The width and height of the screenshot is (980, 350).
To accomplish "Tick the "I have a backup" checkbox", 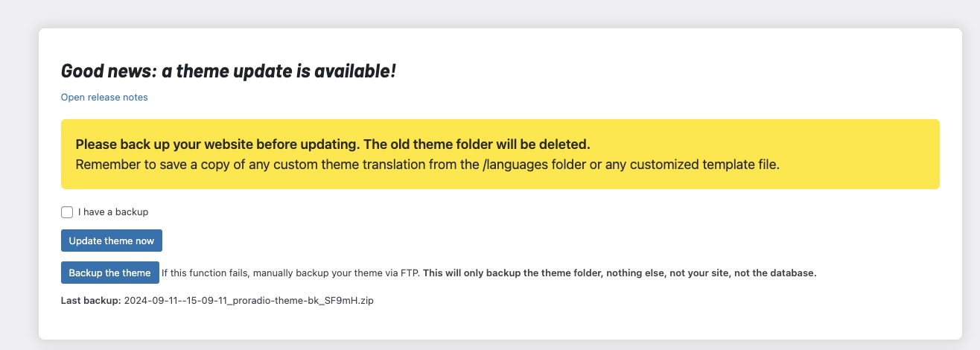I will [x=67, y=212].
